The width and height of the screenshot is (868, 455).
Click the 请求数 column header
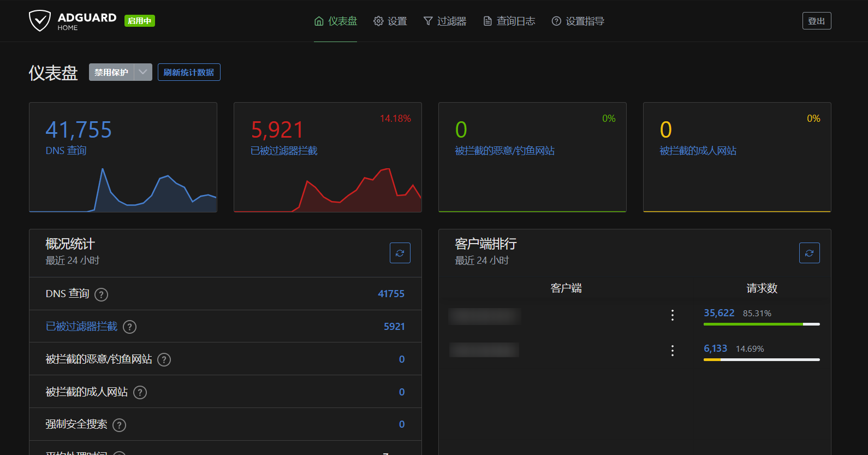coord(762,288)
